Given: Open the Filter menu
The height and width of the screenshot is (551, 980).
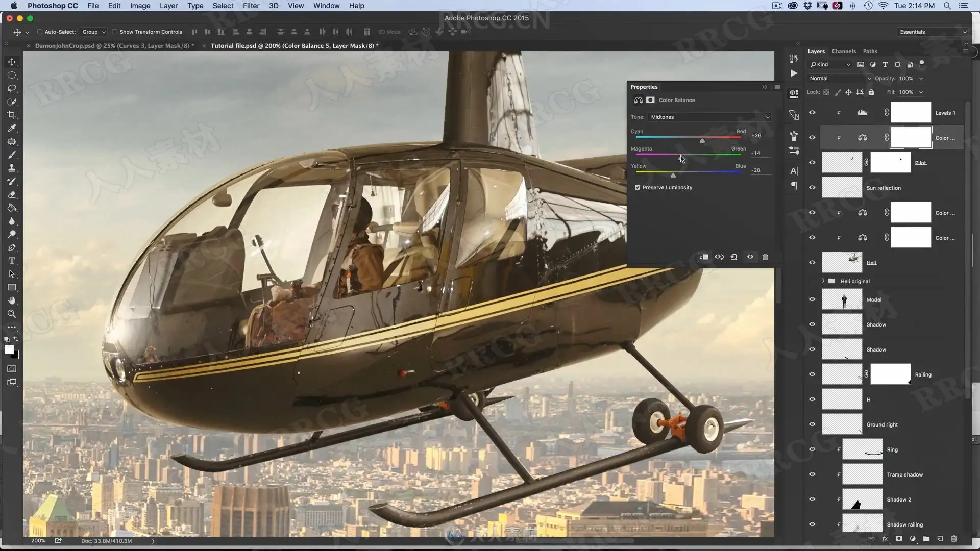Looking at the screenshot, I should click(251, 6).
